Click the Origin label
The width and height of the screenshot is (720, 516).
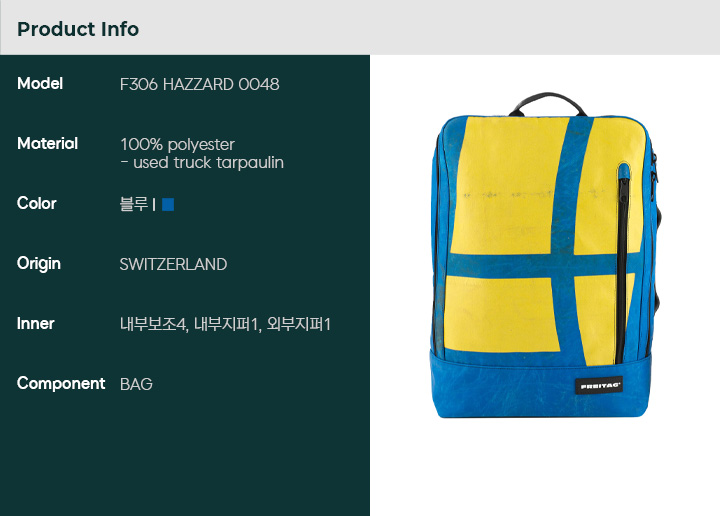39,264
